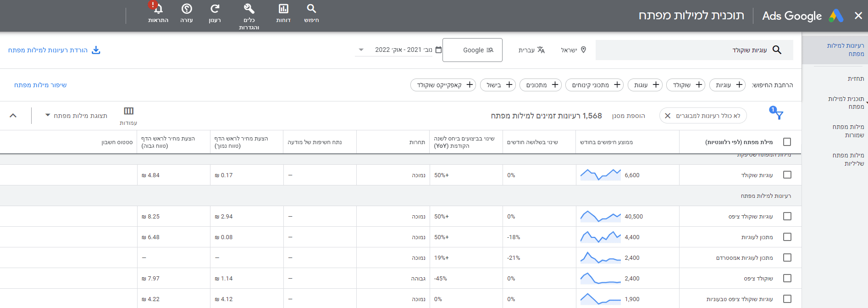Open the keyword view (תצוגת מילות מפתח) dropdown
Image resolution: width=868 pixels, height=308 pixels.
[x=76, y=116]
